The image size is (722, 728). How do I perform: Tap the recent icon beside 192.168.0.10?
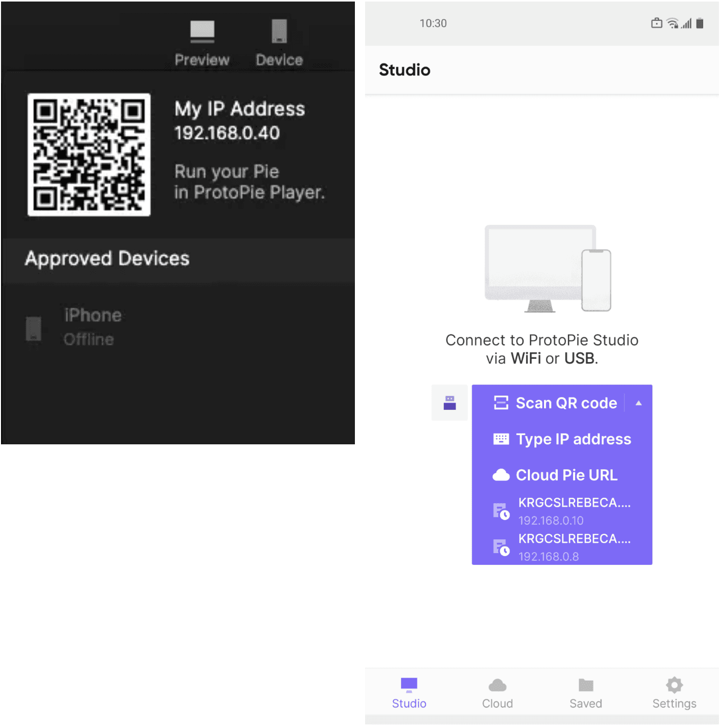click(501, 511)
